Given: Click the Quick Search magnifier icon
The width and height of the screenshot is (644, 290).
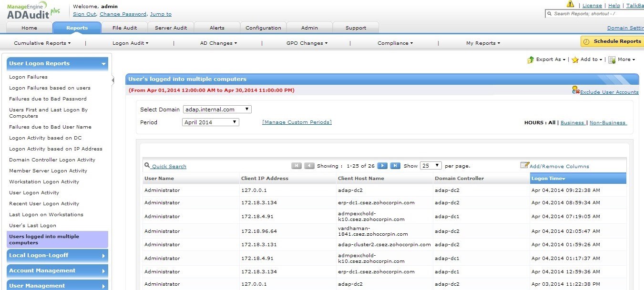Looking at the screenshot, I should (x=147, y=166).
